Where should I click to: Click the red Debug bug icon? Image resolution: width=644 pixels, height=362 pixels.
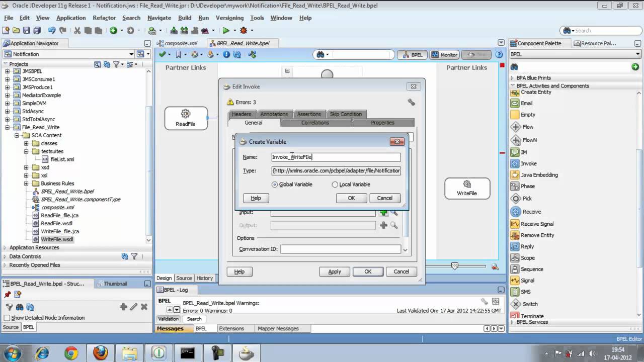point(244,31)
